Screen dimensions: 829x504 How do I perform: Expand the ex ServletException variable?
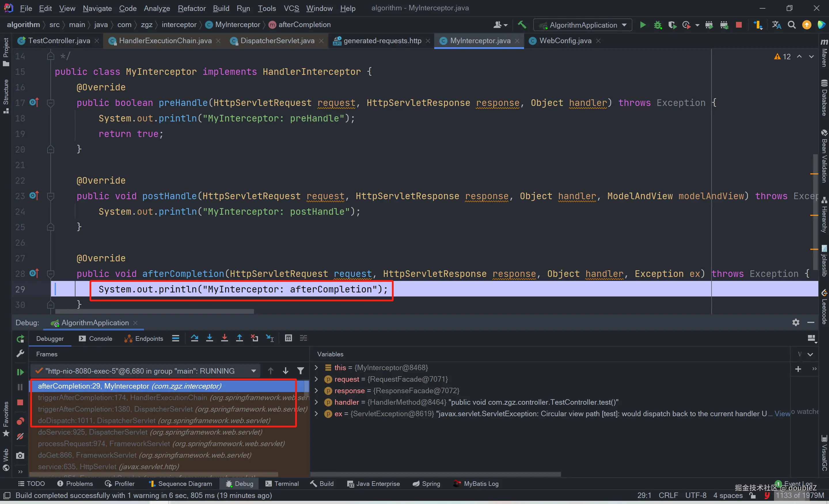316,414
